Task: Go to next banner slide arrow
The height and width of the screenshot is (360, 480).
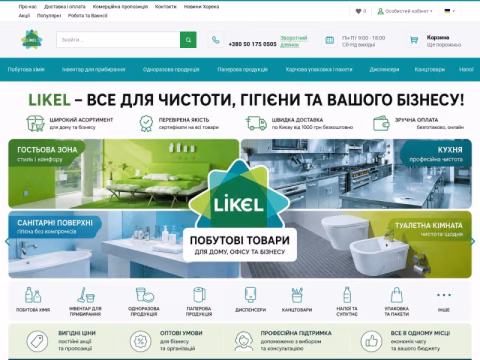Action: 472,242
